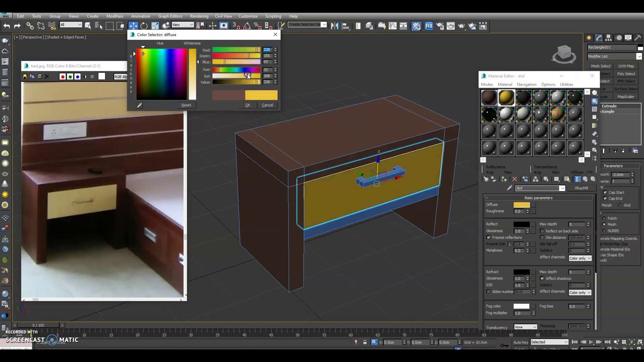
Task: Open the Graph Editors menu
Action: coord(170,16)
